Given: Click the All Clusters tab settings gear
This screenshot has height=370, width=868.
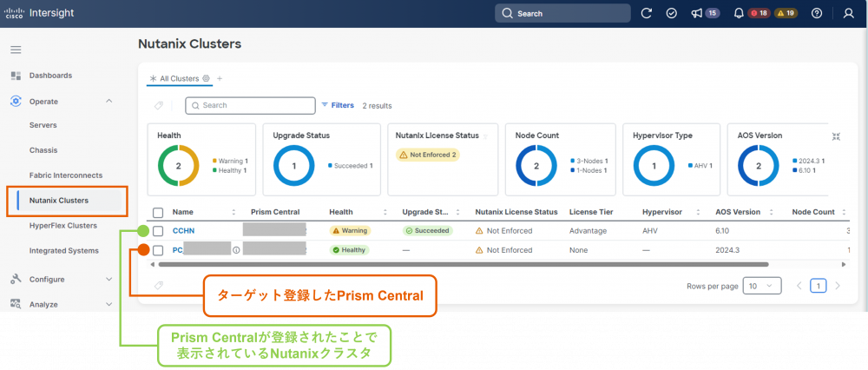Looking at the screenshot, I should coord(206,79).
